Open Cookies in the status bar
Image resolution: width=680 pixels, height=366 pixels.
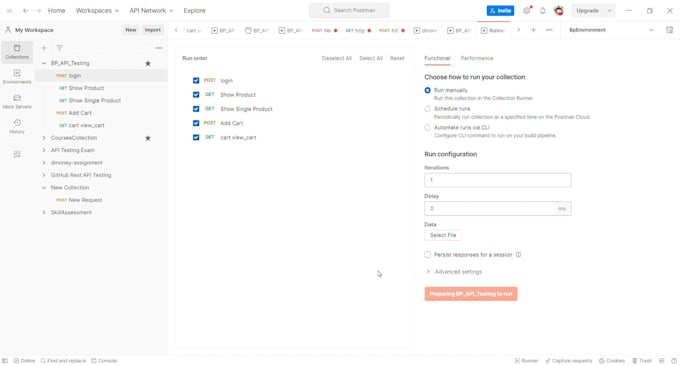click(x=612, y=361)
